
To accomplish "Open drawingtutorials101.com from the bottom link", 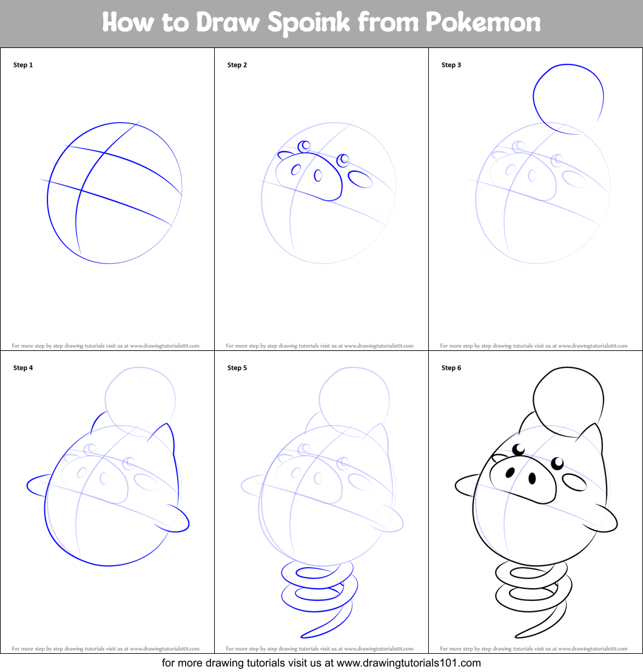I will pyautogui.click(x=321, y=663).
